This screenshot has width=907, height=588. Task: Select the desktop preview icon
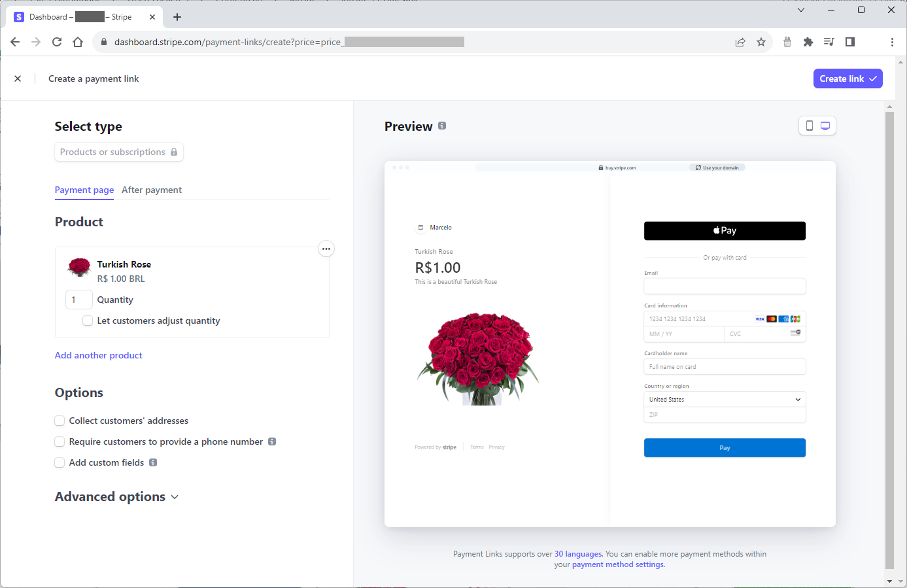(x=825, y=124)
